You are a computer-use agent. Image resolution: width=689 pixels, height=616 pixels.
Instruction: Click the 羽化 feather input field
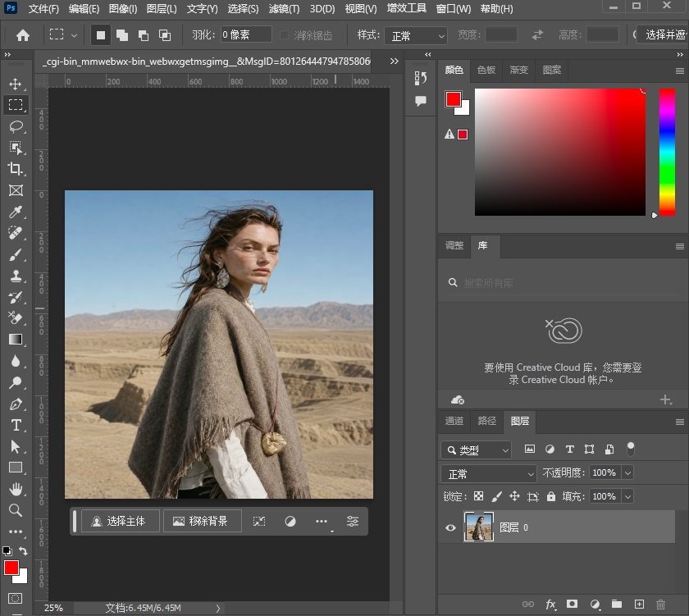245,34
